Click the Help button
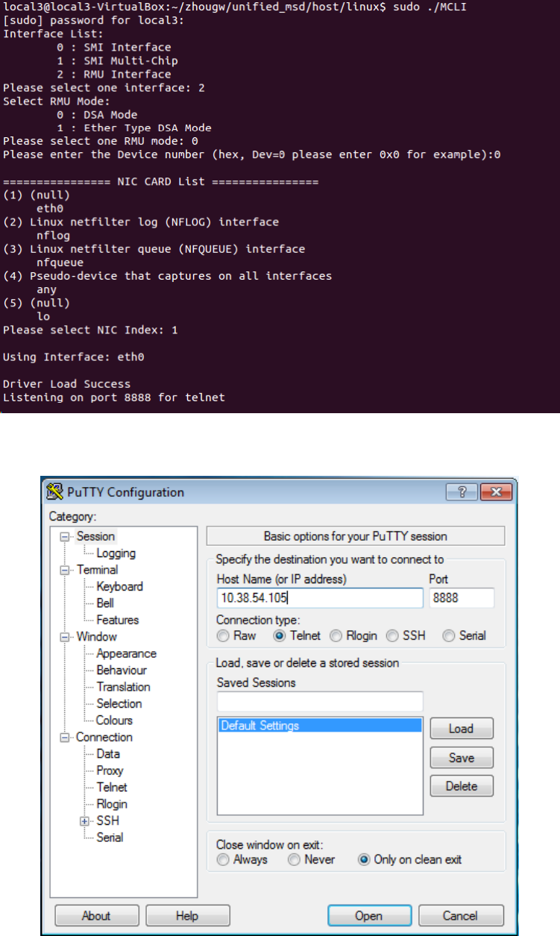Screen dimensions: 560x936 click(187, 916)
